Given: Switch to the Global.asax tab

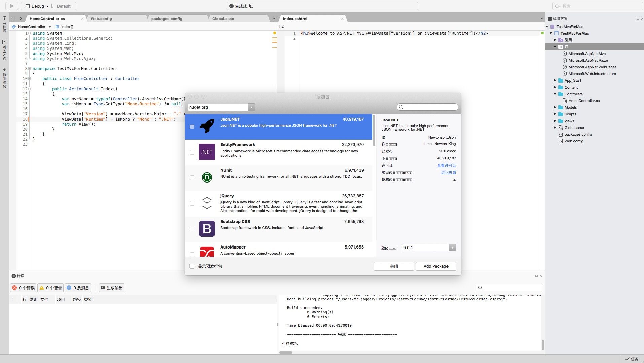Looking at the screenshot, I should coord(239,19).
